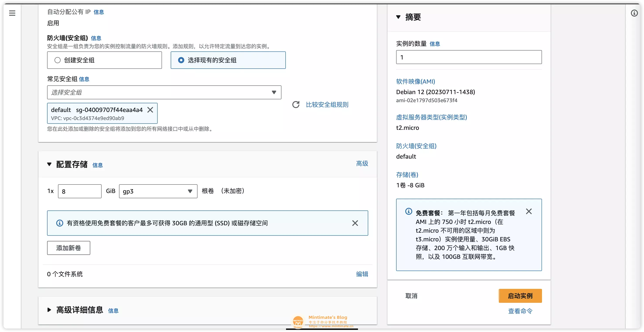The image size is (644, 332).
Task: Open the hamburger navigation menu
Action: (12, 13)
